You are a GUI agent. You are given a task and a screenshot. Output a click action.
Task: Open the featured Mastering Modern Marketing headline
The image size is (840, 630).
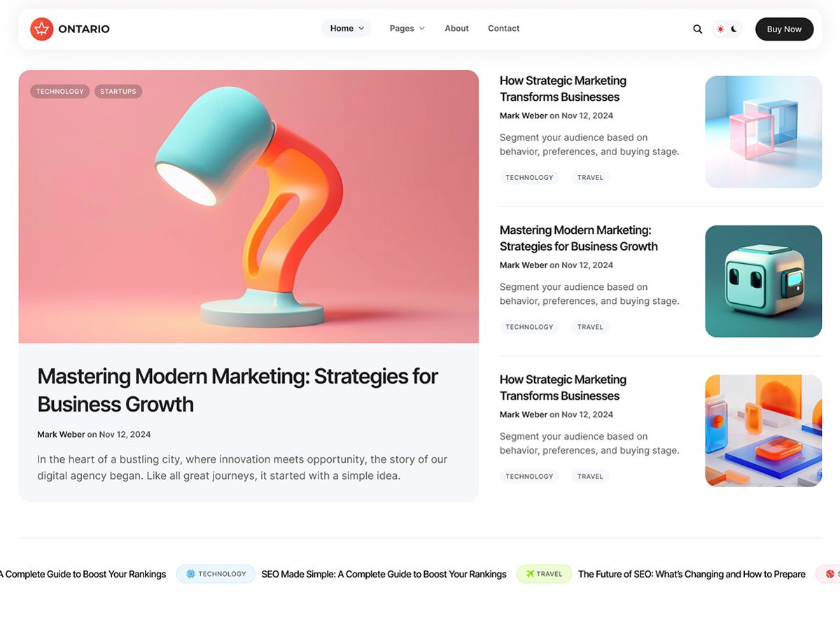238,390
